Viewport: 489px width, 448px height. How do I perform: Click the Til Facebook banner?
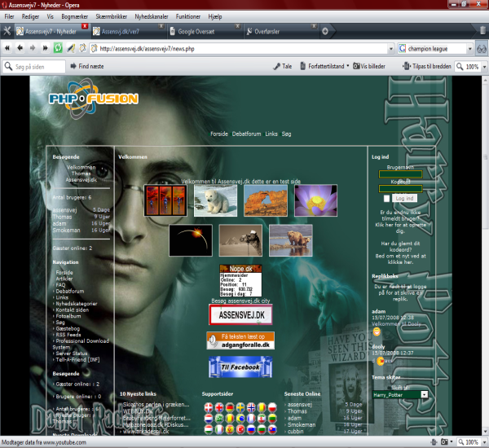point(240,367)
